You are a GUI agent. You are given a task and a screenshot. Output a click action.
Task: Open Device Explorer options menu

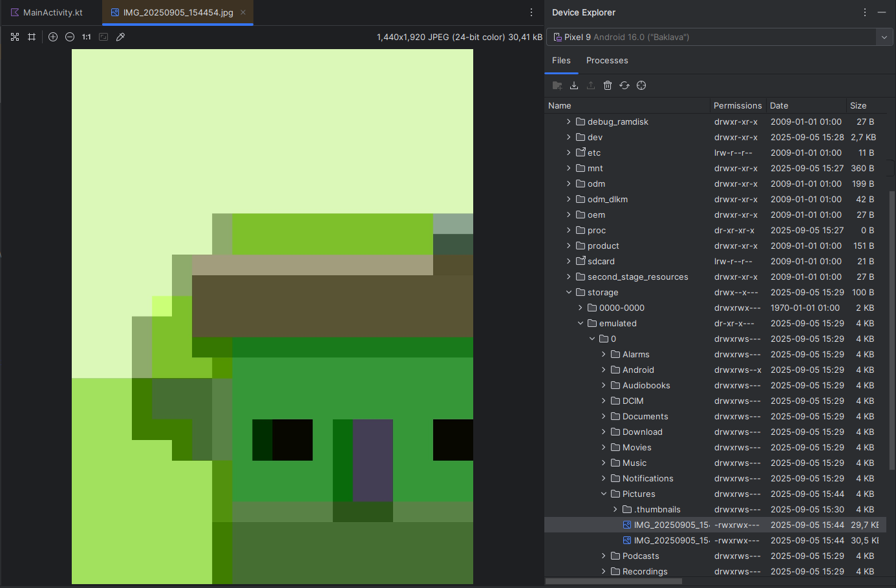pyautogui.click(x=865, y=12)
